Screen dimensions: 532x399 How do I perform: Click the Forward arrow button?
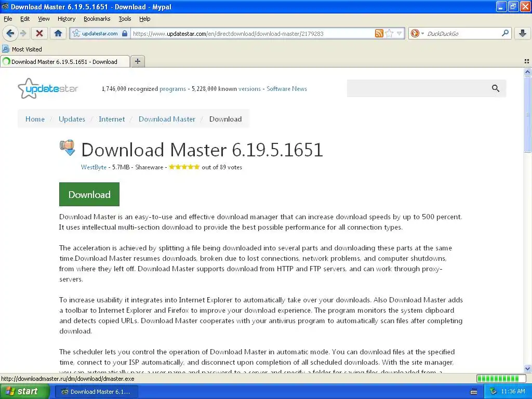pyautogui.click(x=23, y=33)
